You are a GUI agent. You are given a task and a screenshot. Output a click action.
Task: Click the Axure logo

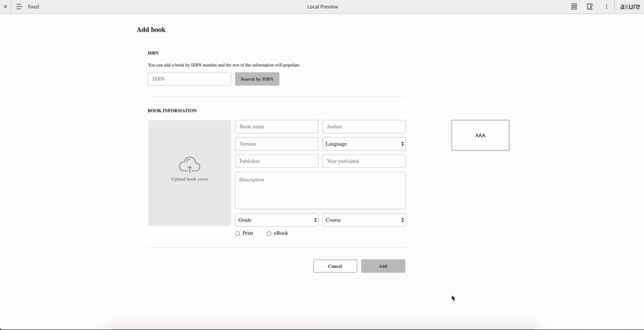pos(630,6)
